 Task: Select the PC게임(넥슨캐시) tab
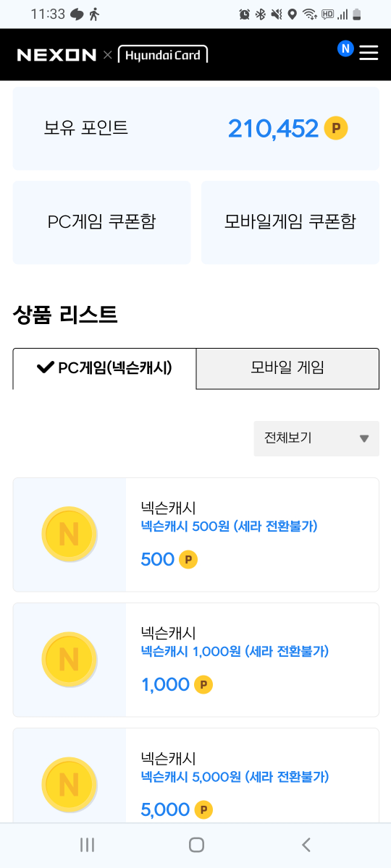click(x=104, y=369)
